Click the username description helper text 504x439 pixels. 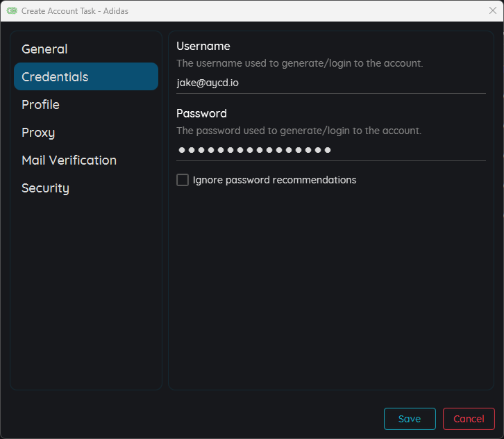(x=299, y=63)
